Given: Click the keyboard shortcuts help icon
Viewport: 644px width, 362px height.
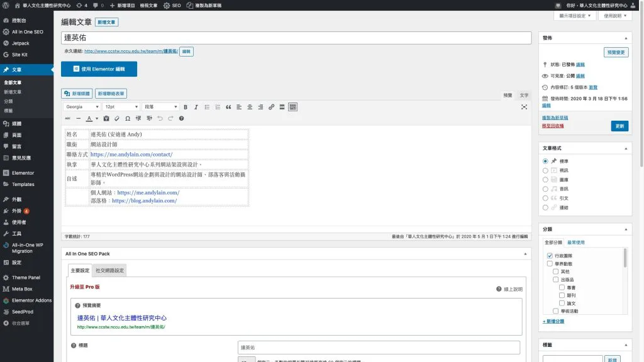Looking at the screenshot, I should pyautogui.click(x=182, y=118).
